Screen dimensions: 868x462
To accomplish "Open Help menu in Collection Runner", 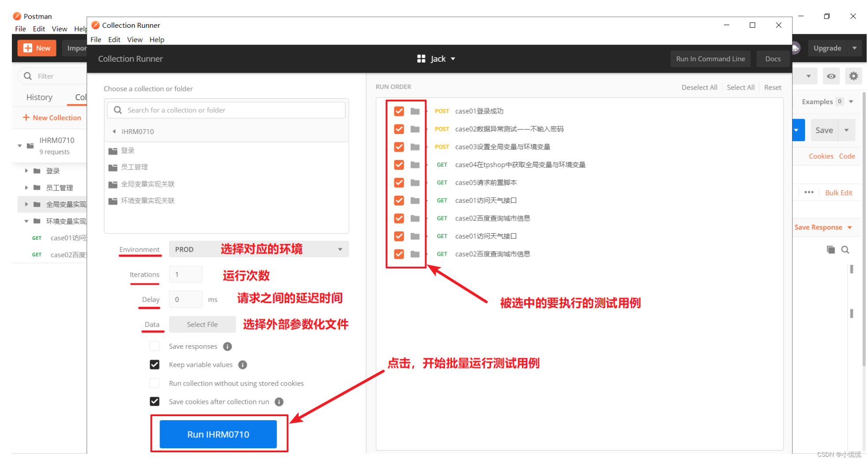I will [x=157, y=40].
